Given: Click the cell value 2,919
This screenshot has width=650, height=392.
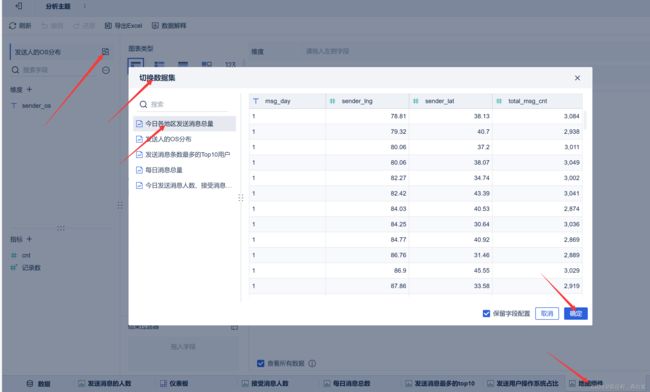Looking at the screenshot, I should (572, 286).
